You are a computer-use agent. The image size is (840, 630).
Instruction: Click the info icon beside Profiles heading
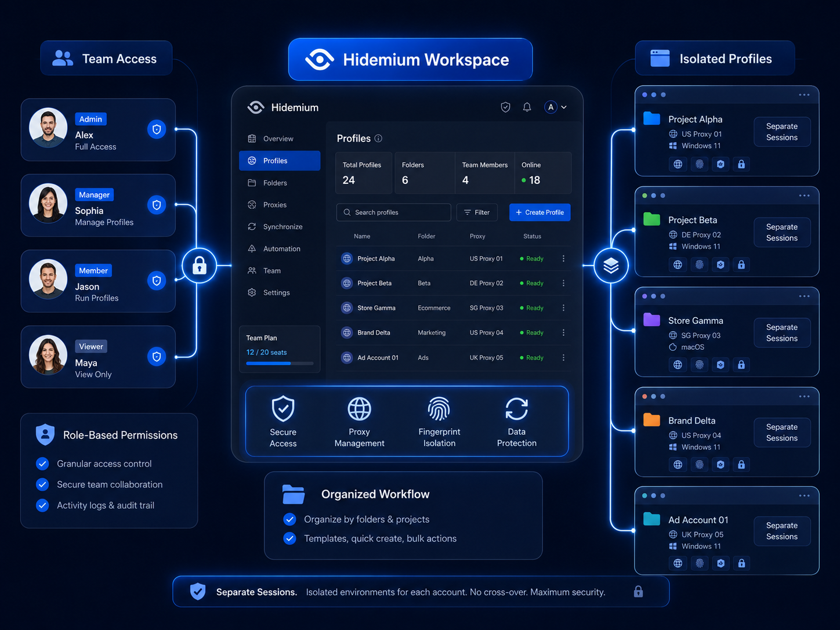(x=378, y=138)
